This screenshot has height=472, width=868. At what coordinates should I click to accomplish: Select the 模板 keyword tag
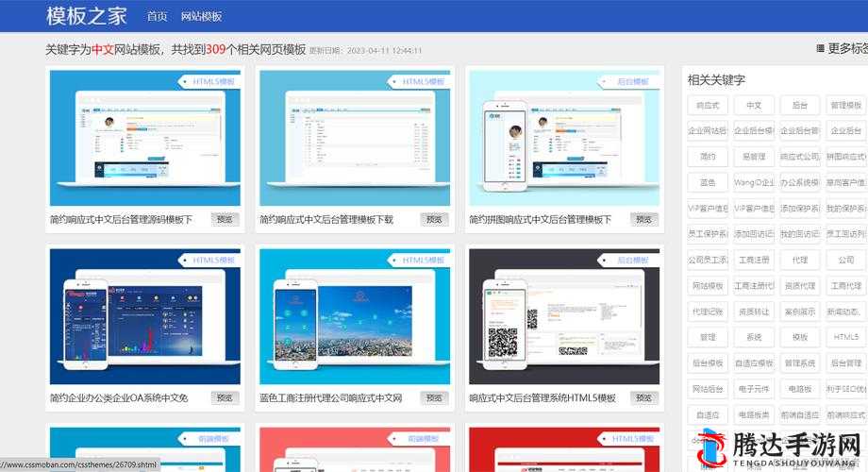click(x=799, y=337)
